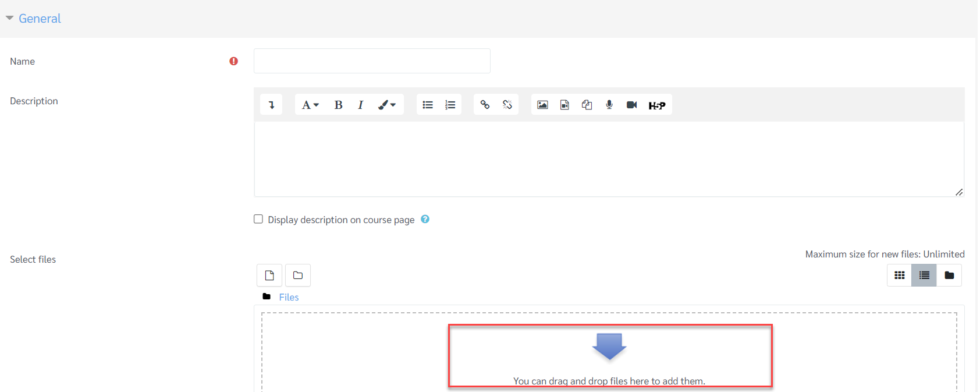
Task: Switch file view to icons grid
Action: [x=899, y=276]
